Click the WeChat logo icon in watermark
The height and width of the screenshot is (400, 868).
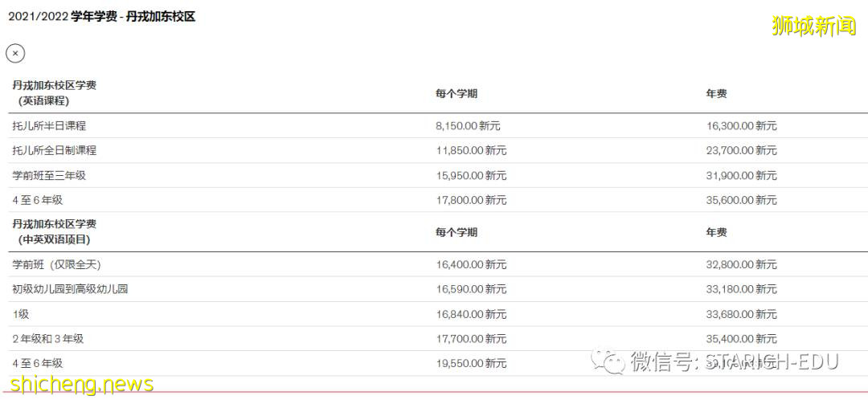click(608, 361)
